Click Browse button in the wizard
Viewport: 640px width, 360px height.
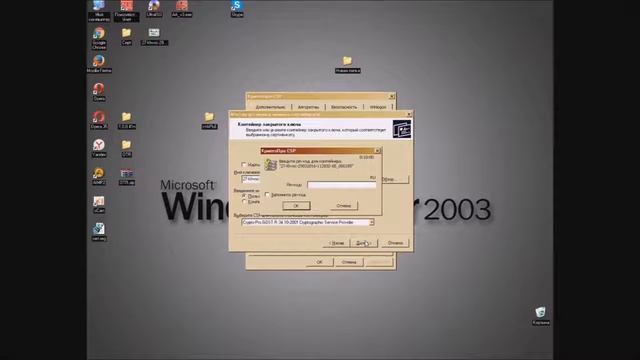pos(395,179)
